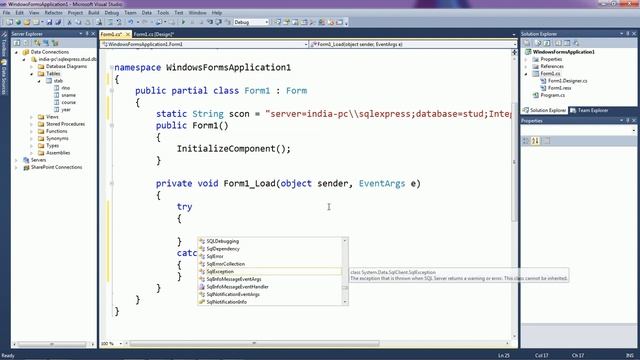This screenshot has height=360, width=640.
Task: Open the Window menu
Action: pyautogui.click(x=197, y=13)
